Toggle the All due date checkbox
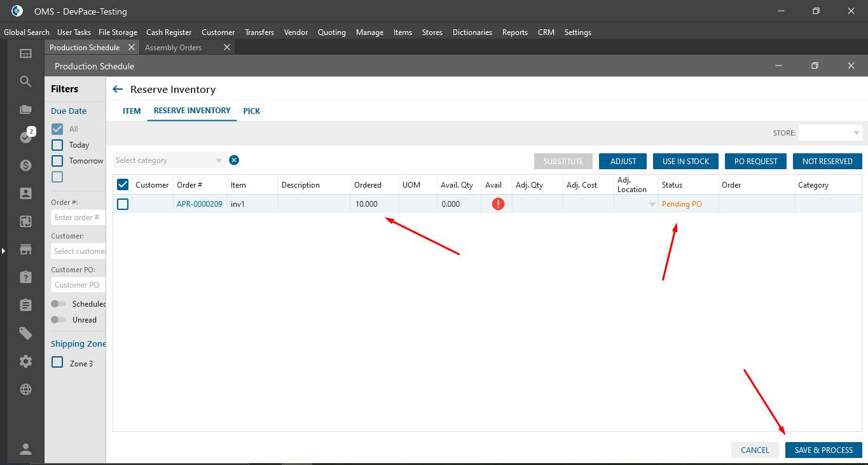 [57, 128]
